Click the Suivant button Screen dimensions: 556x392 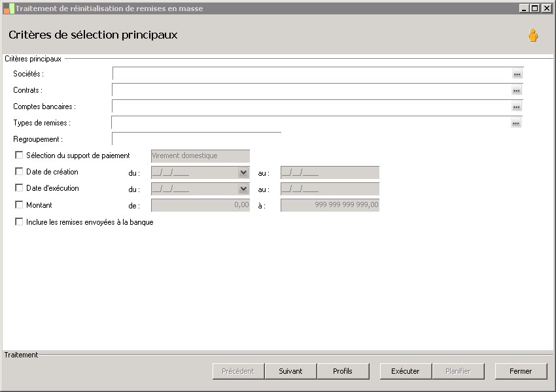290,371
